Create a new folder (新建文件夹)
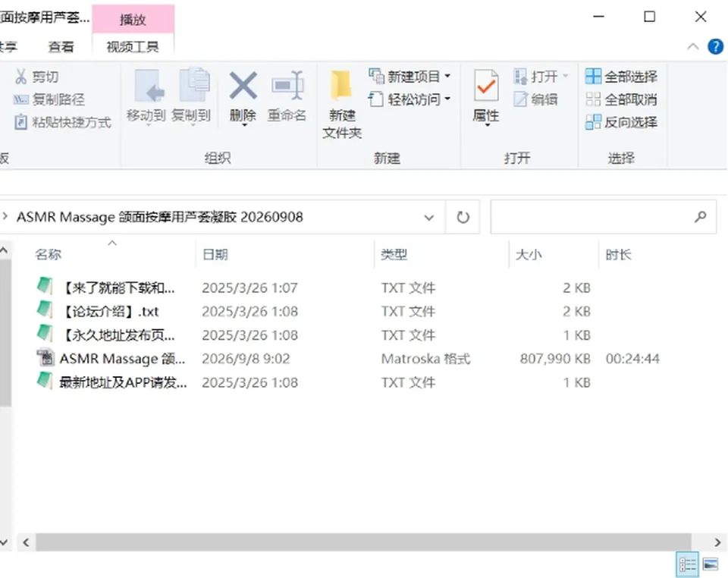This screenshot has height=578, width=728. 342,105
